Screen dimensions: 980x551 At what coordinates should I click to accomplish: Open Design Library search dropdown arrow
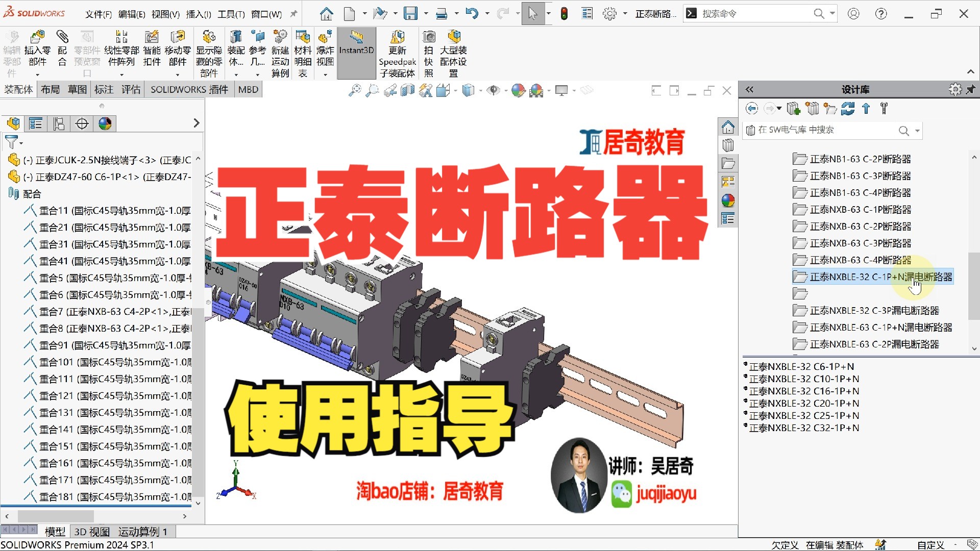[917, 131]
